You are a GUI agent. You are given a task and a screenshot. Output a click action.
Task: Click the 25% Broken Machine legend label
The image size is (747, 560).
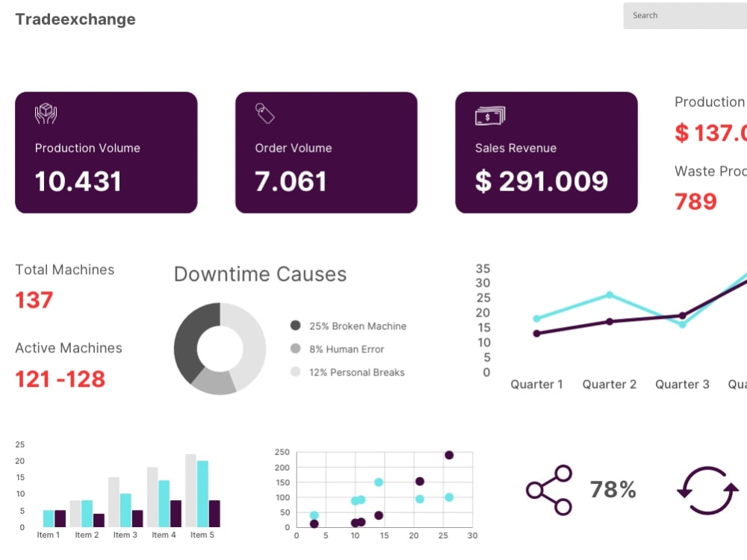[358, 326]
